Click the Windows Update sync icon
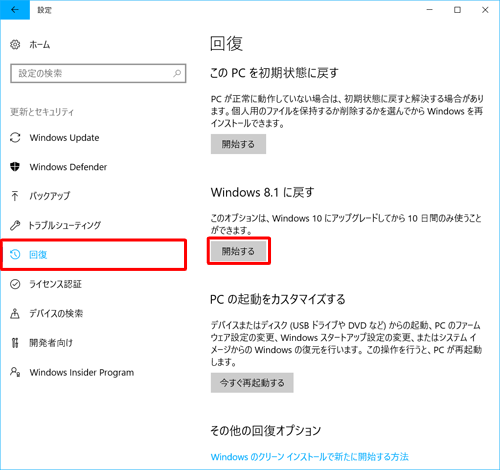This screenshot has height=470, width=500. [15, 138]
